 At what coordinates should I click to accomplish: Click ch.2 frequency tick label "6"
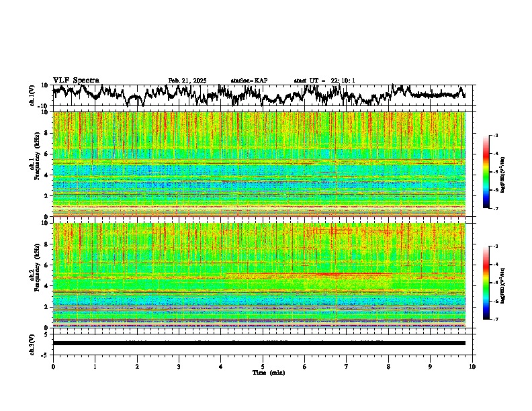(x=47, y=265)
